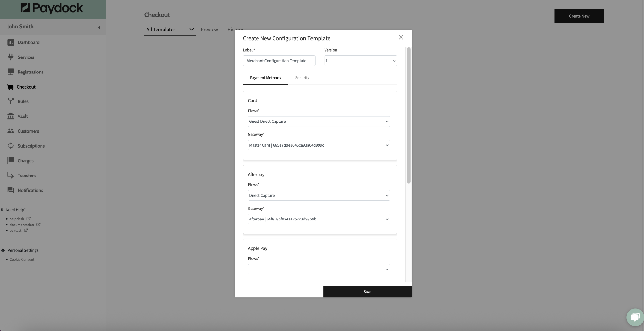Click the dialog's vertical scrollbar

click(409, 115)
